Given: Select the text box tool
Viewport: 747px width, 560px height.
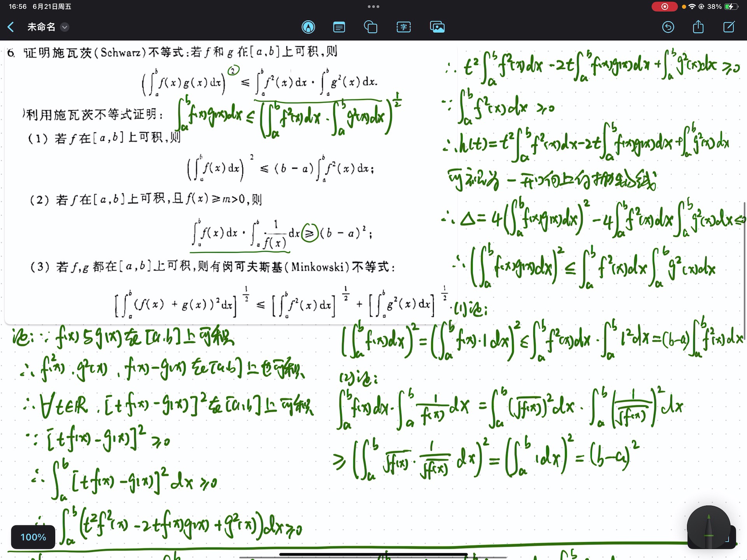Looking at the screenshot, I should click(x=339, y=27).
